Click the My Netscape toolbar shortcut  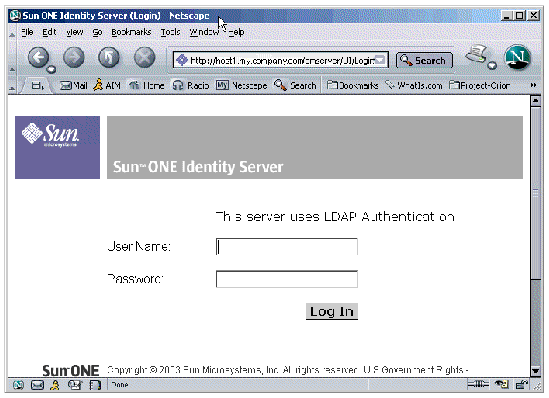(241, 85)
